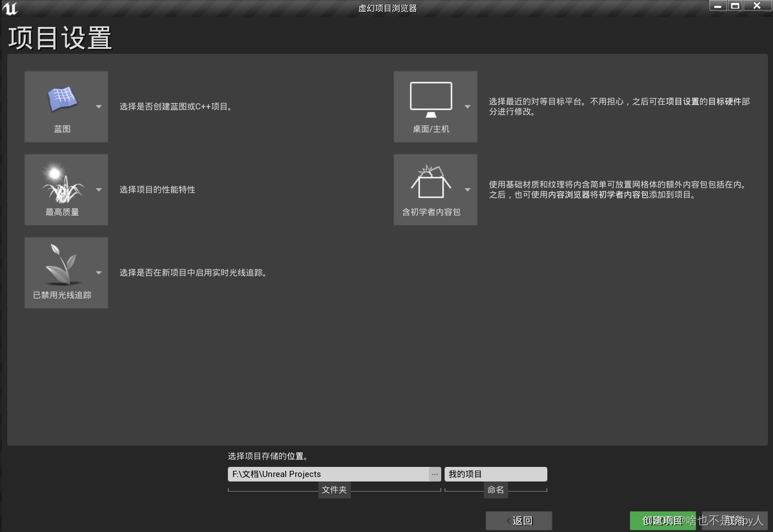The width and height of the screenshot is (773, 532).
Task: Maximize the project browser window
Action: click(735, 6)
